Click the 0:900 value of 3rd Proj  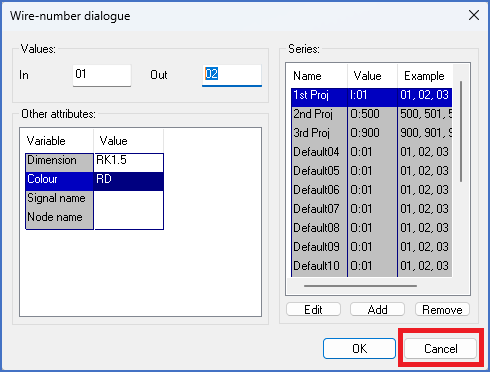(372, 135)
